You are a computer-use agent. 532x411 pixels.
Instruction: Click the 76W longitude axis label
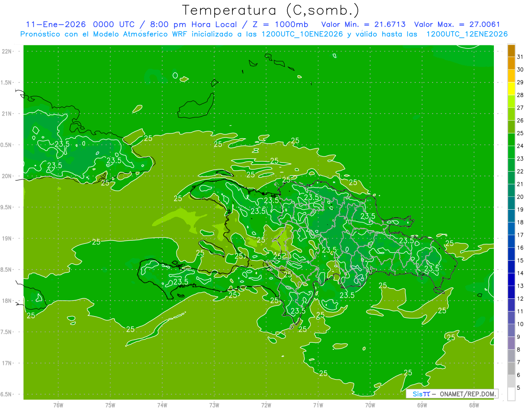(x=58, y=405)
